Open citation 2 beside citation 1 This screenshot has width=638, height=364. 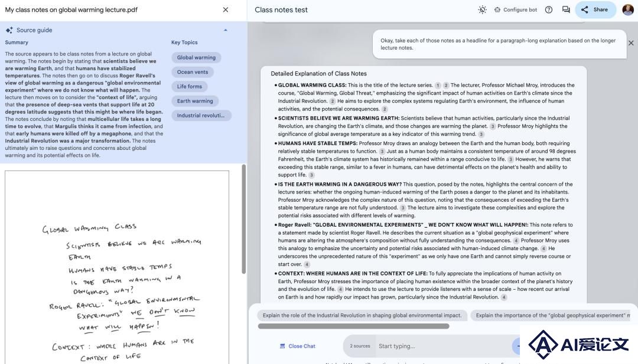(x=446, y=86)
